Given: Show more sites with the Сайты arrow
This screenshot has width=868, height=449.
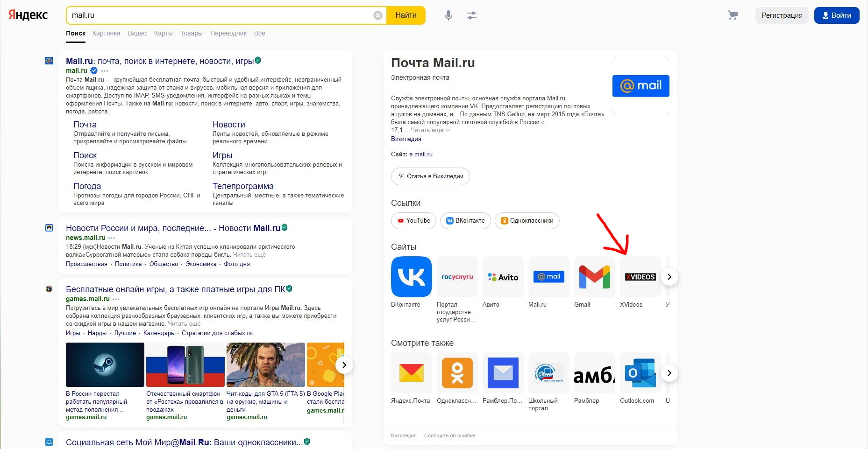Looking at the screenshot, I should (x=669, y=277).
